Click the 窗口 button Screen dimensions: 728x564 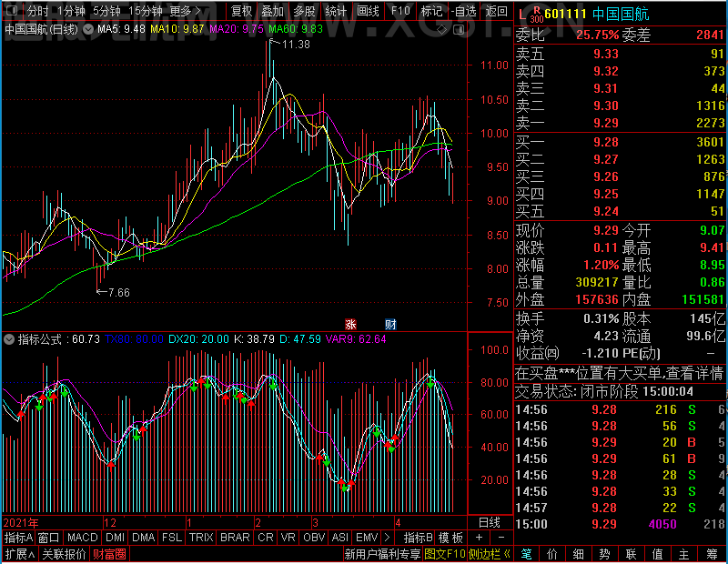[49, 537]
